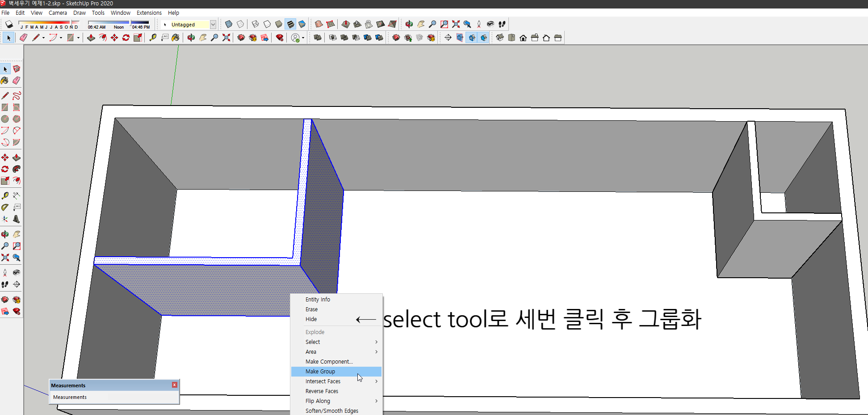Viewport: 868px width, 415px height.
Task: Activate the Orbit tool
Action: pyautogui.click(x=191, y=38)
